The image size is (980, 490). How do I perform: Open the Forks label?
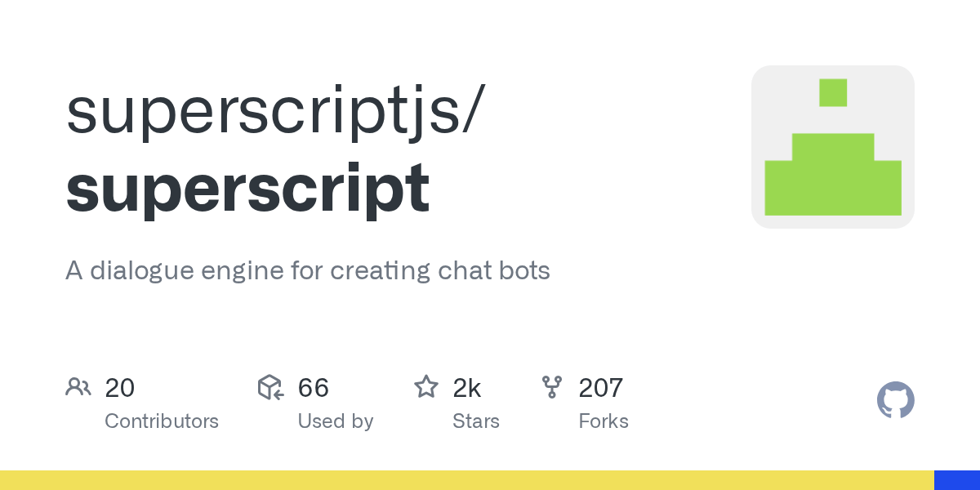tap(603, 421)
